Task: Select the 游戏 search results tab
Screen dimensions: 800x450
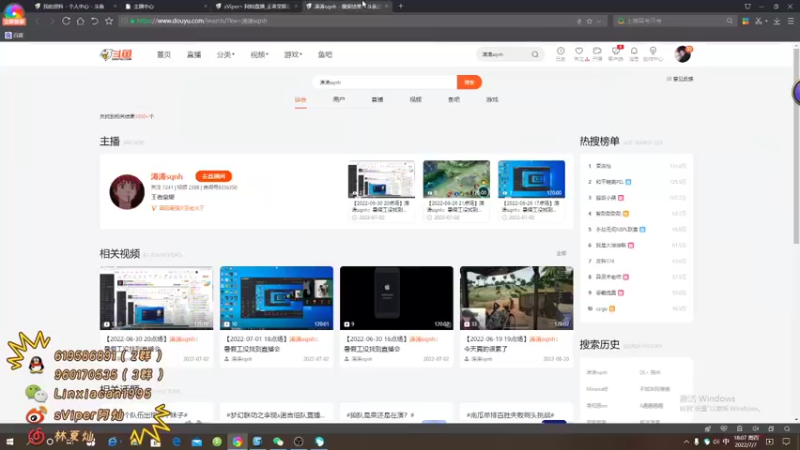Action: click(x=492, y=99)
